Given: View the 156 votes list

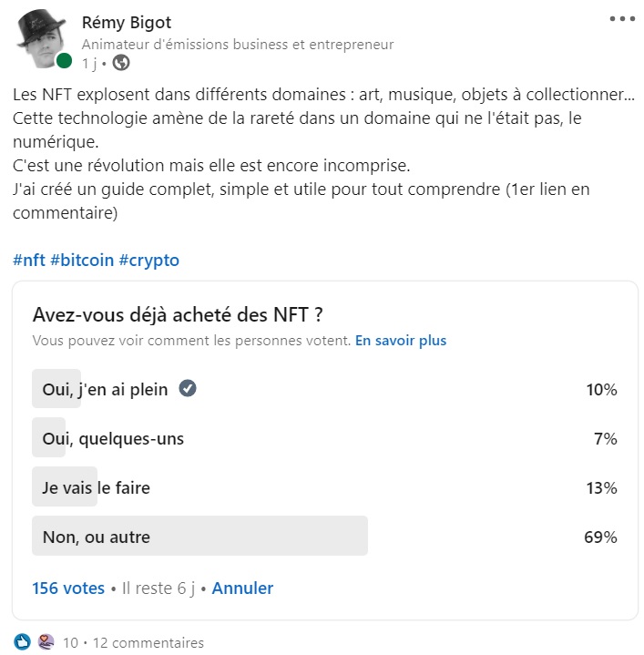Looking at the screenshot, I should point(68,588).
